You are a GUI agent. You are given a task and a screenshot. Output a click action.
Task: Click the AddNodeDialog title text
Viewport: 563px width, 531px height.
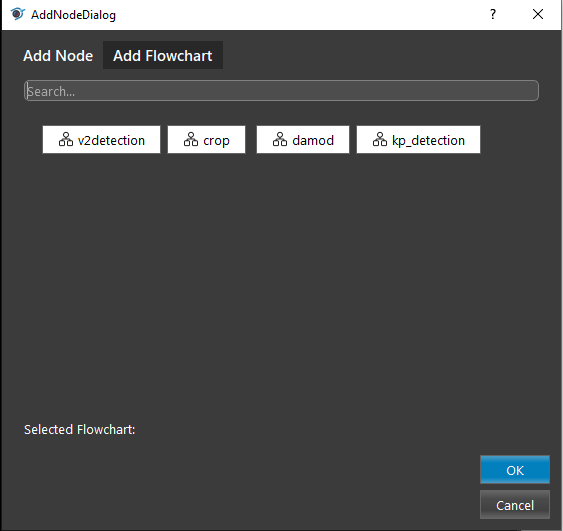click(x=73, y=15)
